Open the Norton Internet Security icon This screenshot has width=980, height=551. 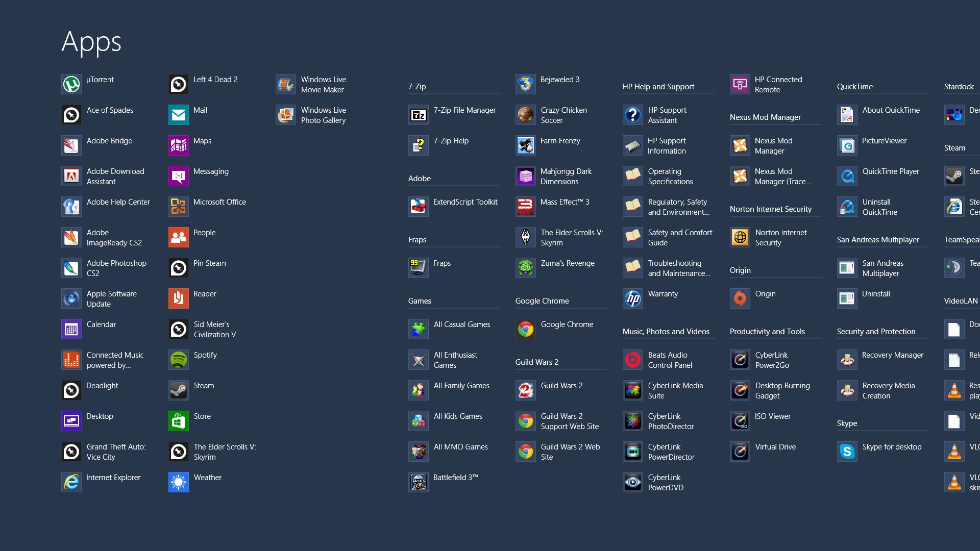pyautogui.click(x=740, y=237)
